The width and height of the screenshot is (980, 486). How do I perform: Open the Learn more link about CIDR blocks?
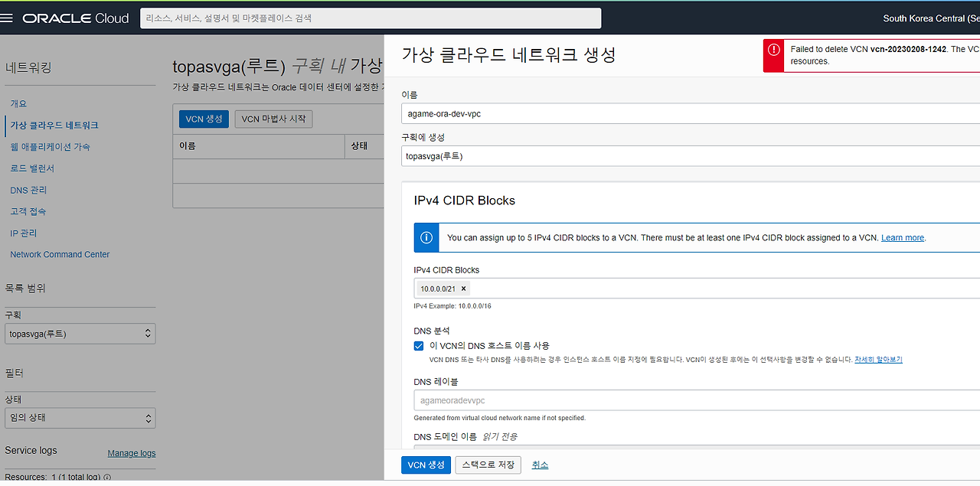902,237
